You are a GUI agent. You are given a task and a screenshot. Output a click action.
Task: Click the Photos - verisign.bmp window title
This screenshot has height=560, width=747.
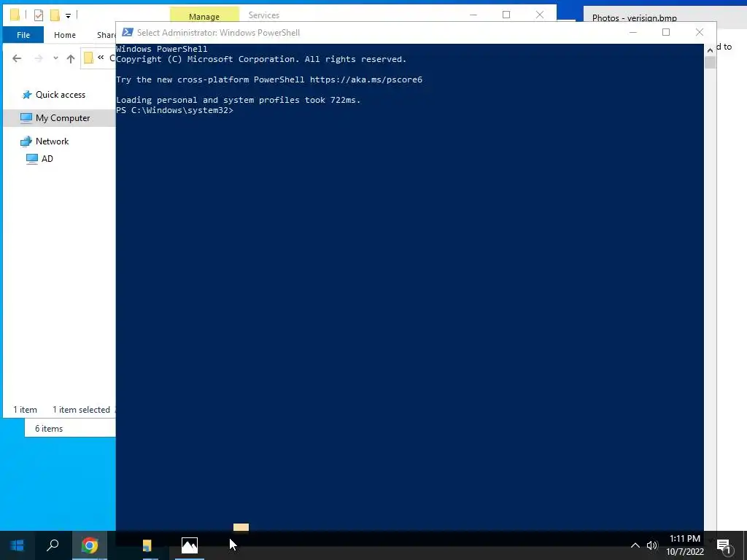[x=634, y=18]
